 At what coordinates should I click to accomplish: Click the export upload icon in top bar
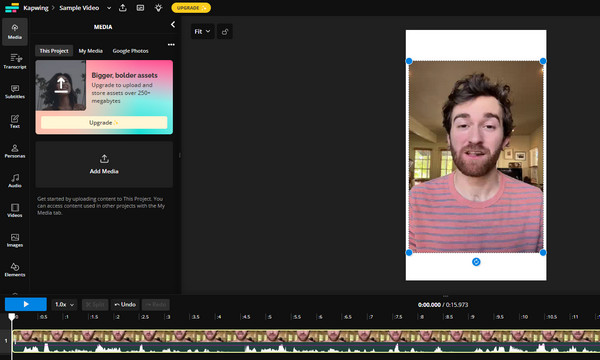(x=122, y=8)
